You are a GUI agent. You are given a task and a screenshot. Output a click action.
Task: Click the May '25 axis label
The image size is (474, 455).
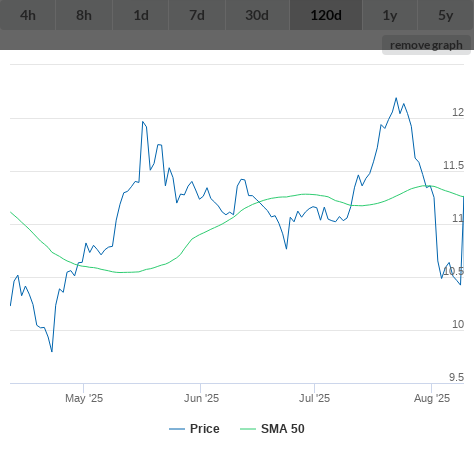click(84, 398)
